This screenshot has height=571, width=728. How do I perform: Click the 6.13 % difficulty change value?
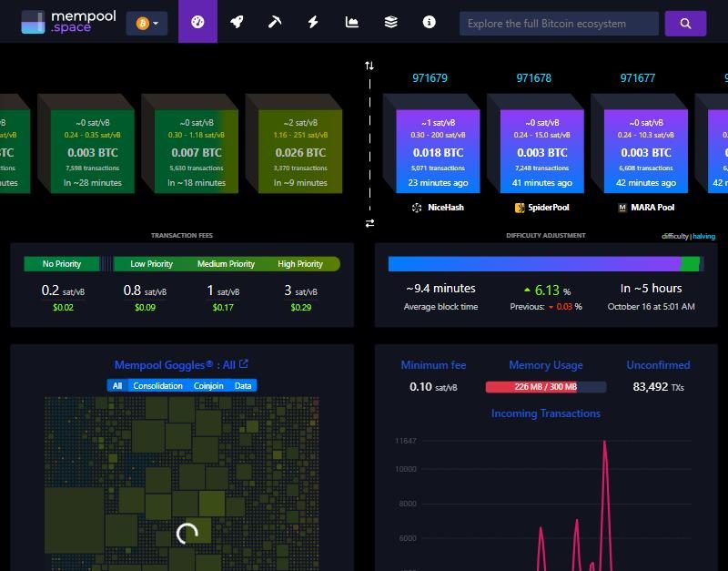548,291
